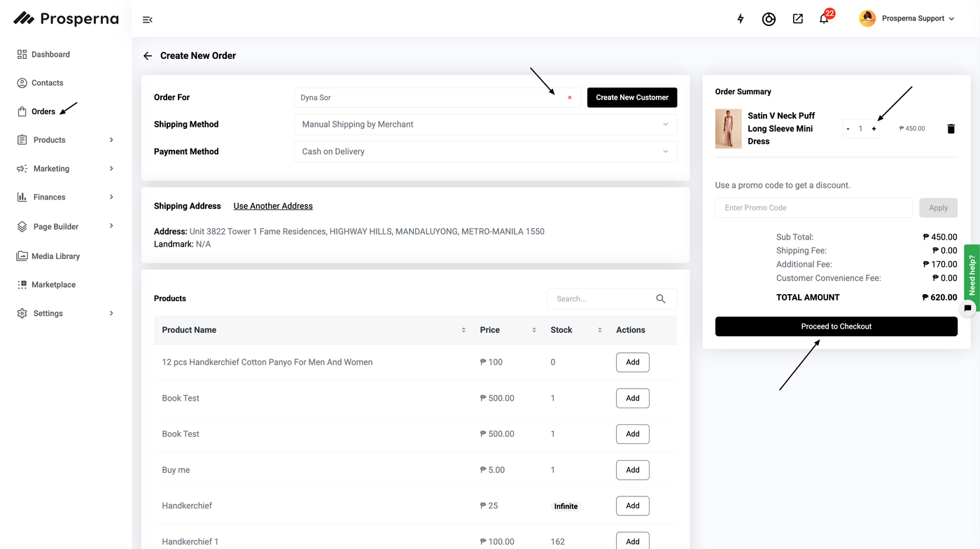Click the ₱ 620.00 total amount
Viewport: 980px width, 549px height.
939,298
